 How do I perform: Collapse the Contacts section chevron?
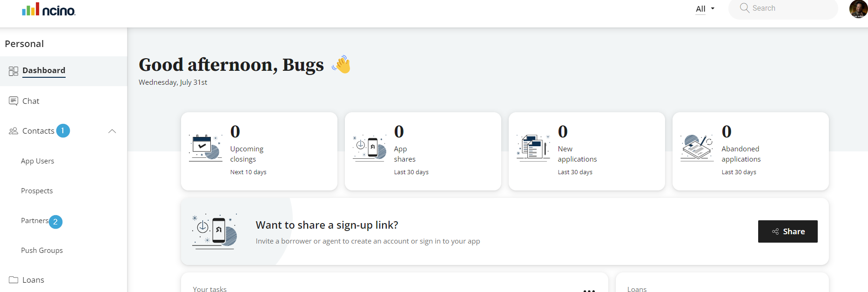click(112, 131)
